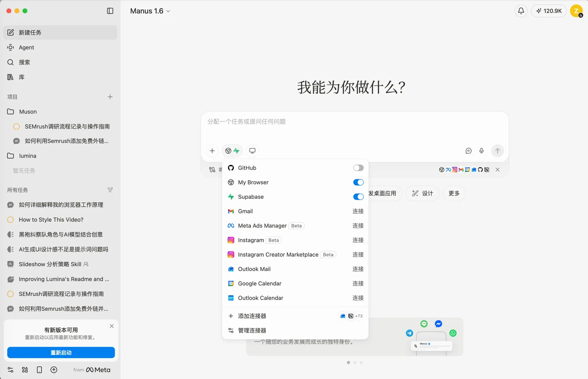Open the 120.9K credits badge
588x379 pixels.
[x=549, y=11]
